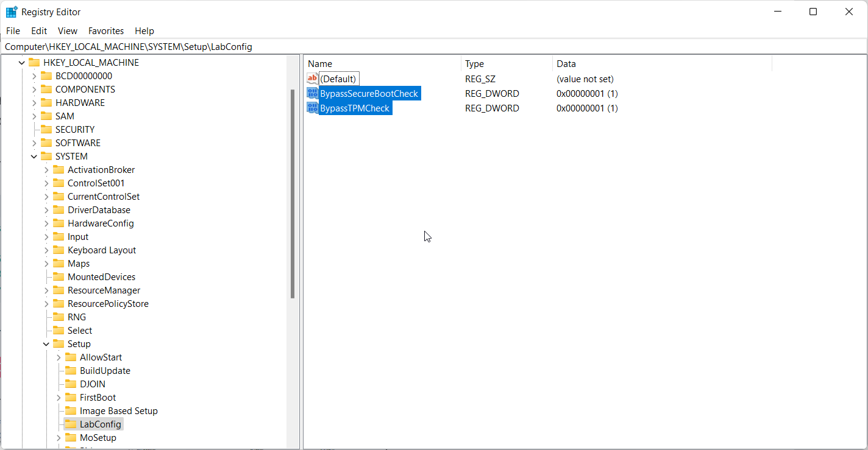Click the ActivationBroker folder icon

[59, 169]
